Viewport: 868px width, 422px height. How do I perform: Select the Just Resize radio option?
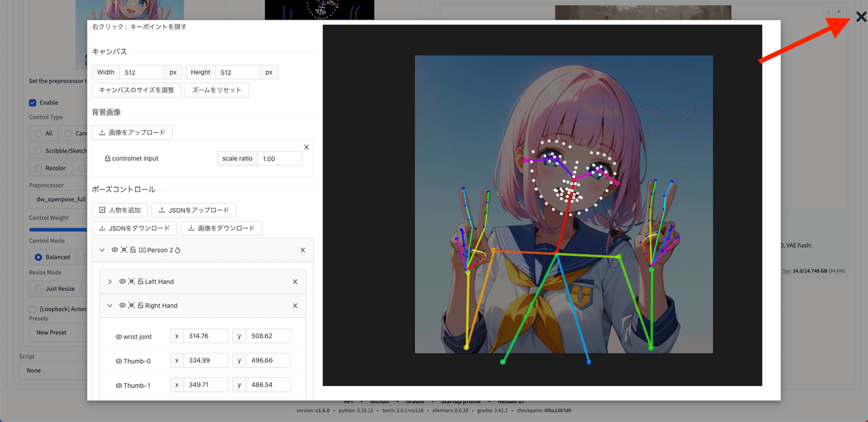(38, 288)
